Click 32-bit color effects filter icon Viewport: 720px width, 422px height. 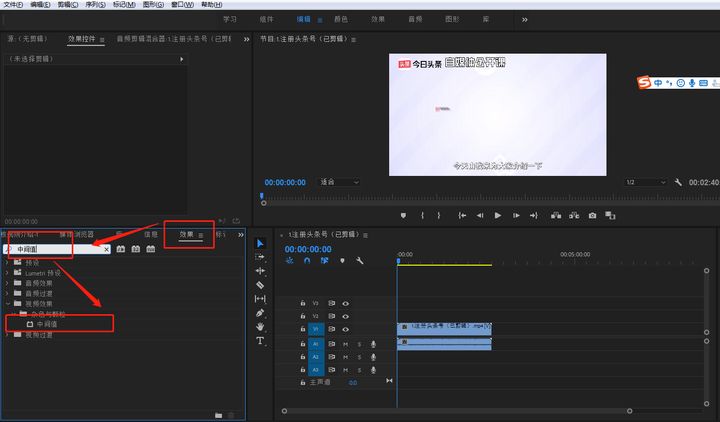point(135,249)
